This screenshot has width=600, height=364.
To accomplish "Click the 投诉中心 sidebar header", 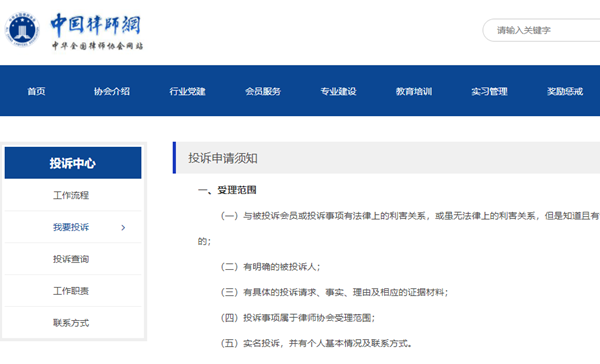I will point(73,163).
